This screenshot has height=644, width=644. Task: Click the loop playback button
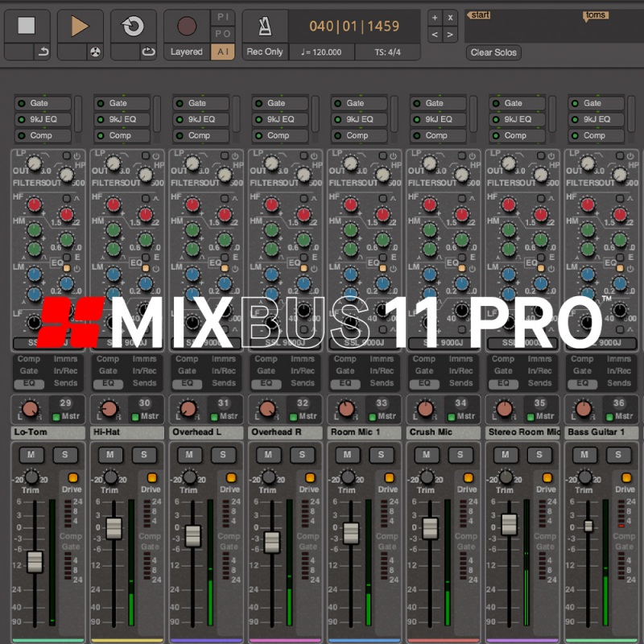tap(133, 26)
